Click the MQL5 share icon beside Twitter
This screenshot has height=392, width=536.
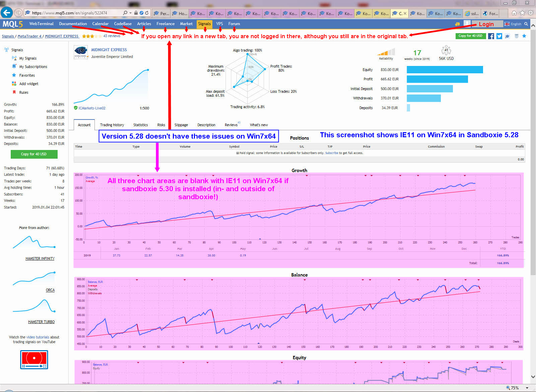(508, 36)
